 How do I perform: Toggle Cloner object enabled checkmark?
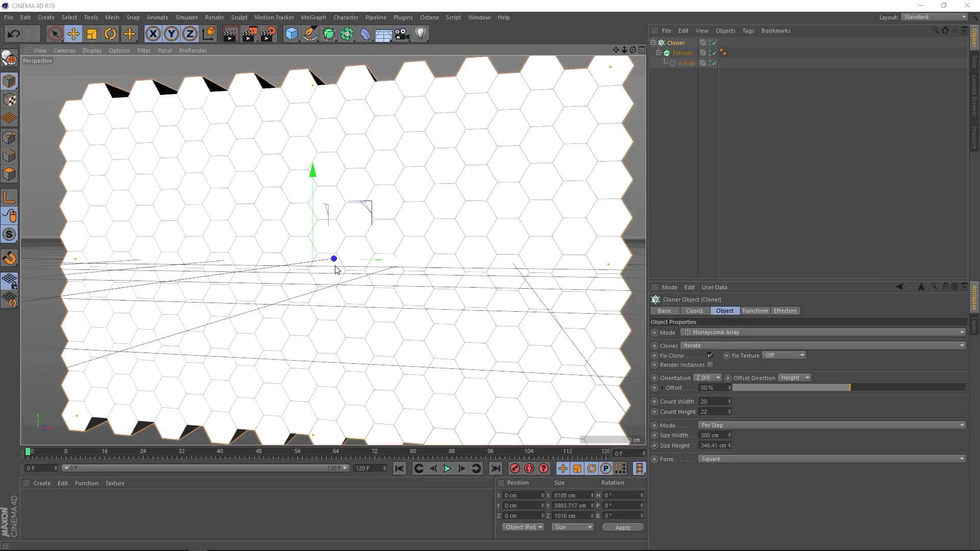pos(714,43)
